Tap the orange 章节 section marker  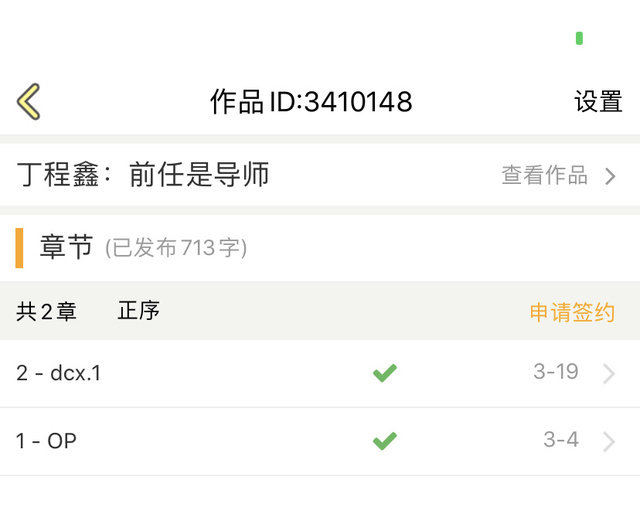tap(19, 248)
